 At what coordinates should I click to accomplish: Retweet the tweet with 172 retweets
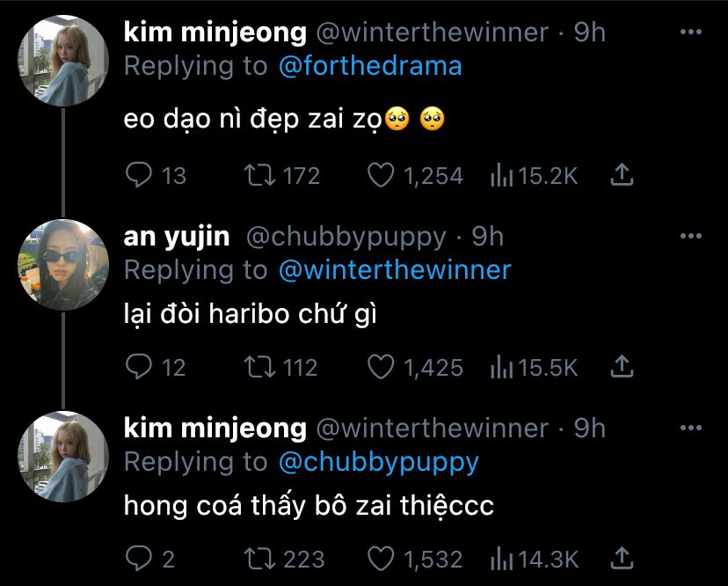[x=260, y=175]
